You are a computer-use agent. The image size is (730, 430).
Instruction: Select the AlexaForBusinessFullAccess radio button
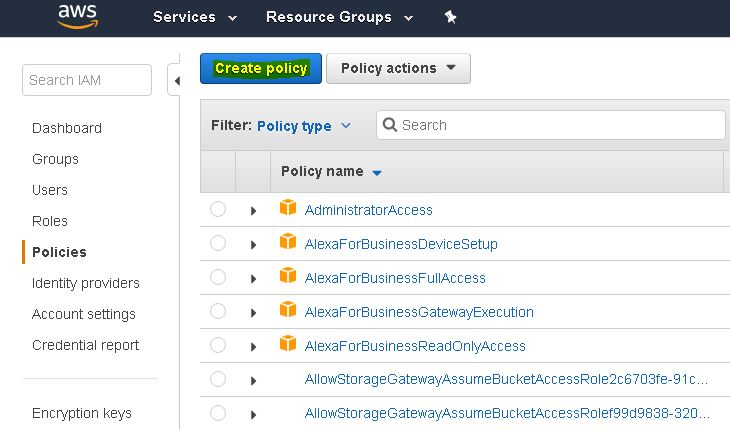[x=218, y=278]
